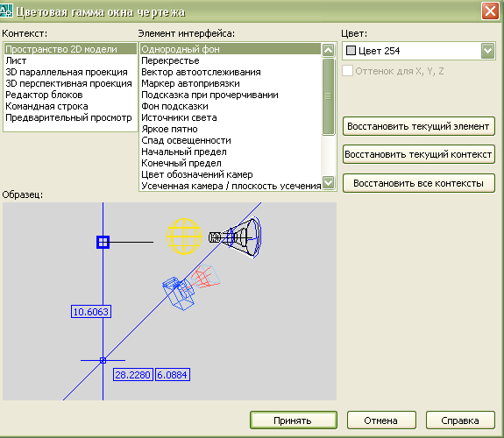Select Усеченная камера / плоскость усечения element
The height and width of the screenshot is (438, 504).
[231, 186]
